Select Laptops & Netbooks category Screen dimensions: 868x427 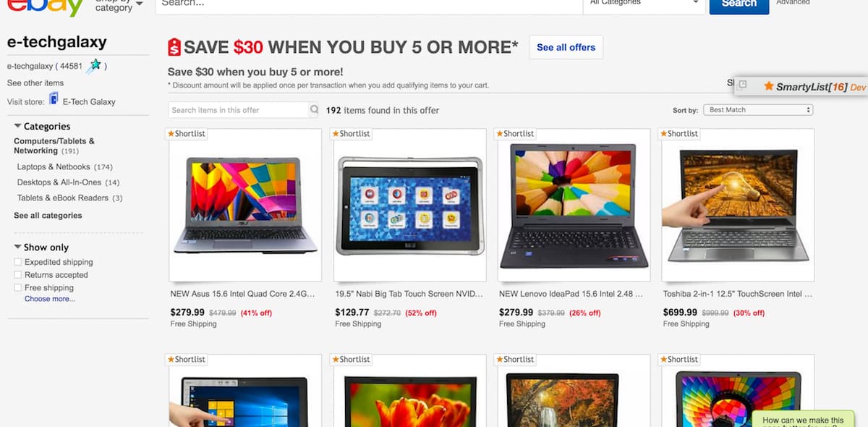(x=54, y=167)
